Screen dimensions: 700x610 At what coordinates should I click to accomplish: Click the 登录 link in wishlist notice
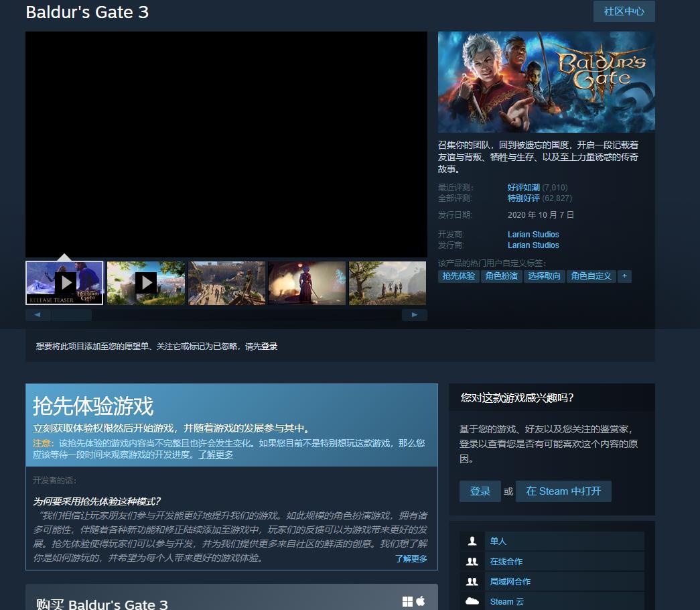click(269, 347)
